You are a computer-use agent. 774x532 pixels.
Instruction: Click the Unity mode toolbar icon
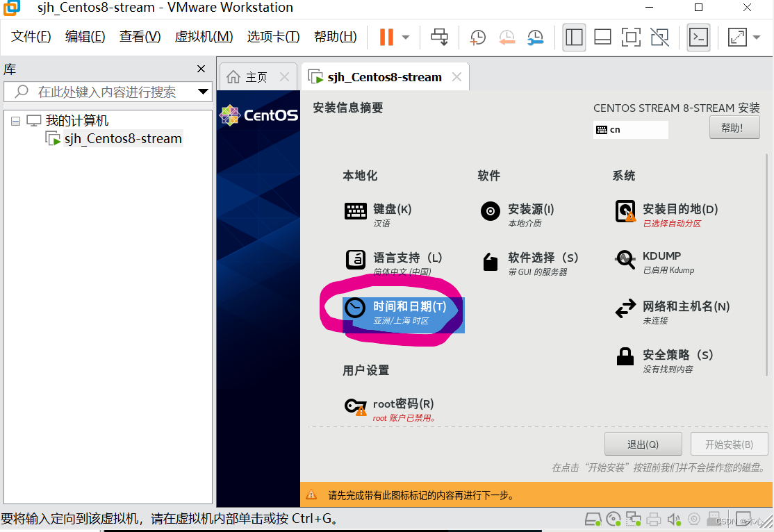click(x=659, y=37)
